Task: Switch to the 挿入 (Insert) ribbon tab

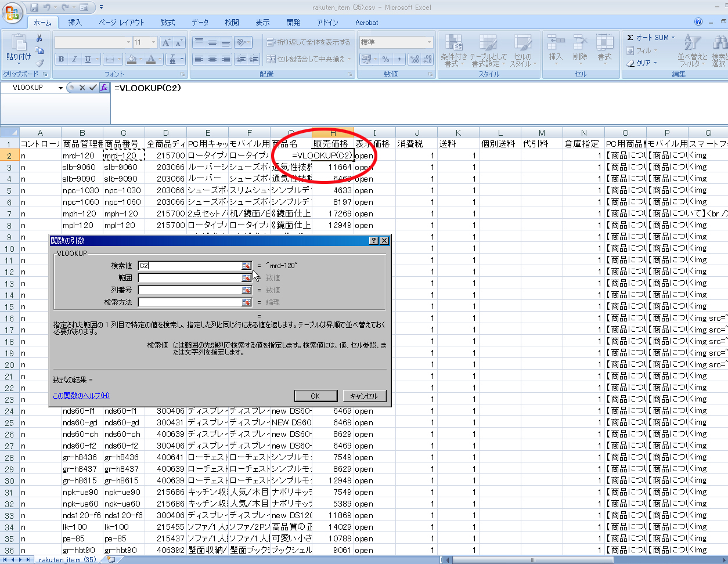Action: coord(75,23)
